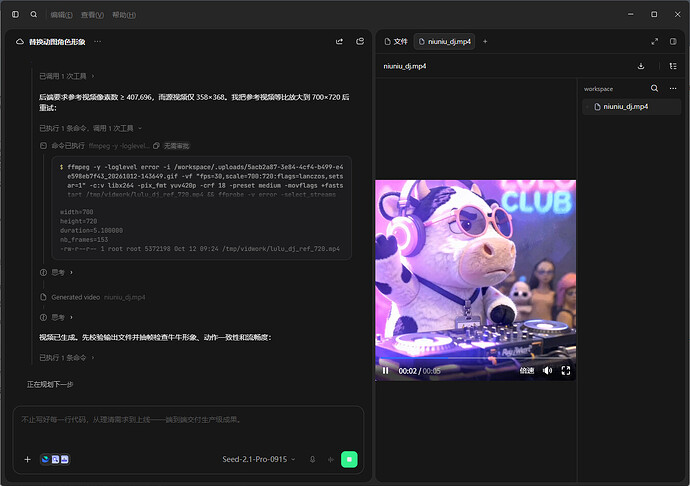Select the niuniu_dj.mp4 tab

coord(444,41)
